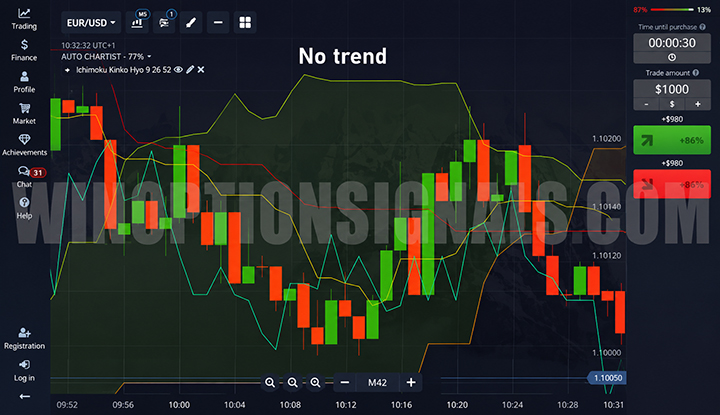Buy up with green +86% button
The height and width of the screenshot is (415, 720).
pos(672,140)
